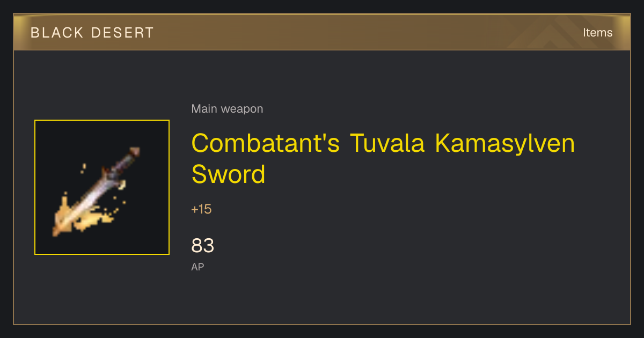The height and width of the screenshot is (338, 644).
Task: Click the Main weapon category label
Action: [227, 109]
